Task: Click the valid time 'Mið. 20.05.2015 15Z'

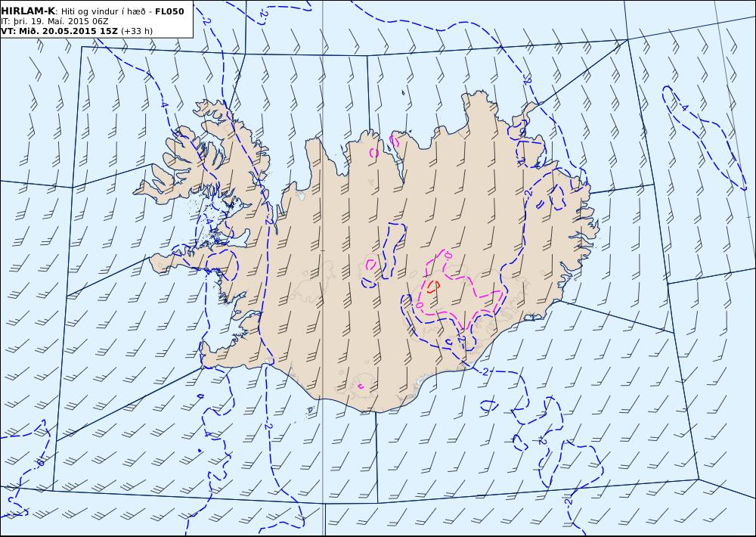Action: (x=68, y=31)
